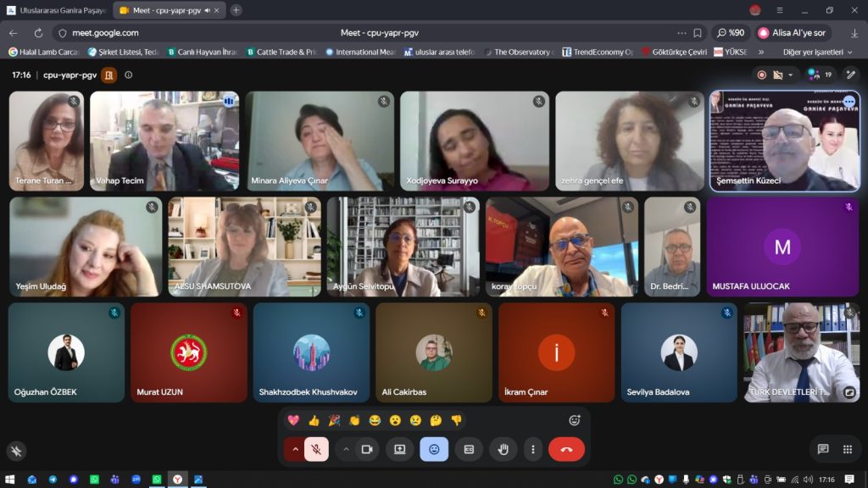Toggle closed captions
The image size is (868, 488).
[x=469, y=449]
